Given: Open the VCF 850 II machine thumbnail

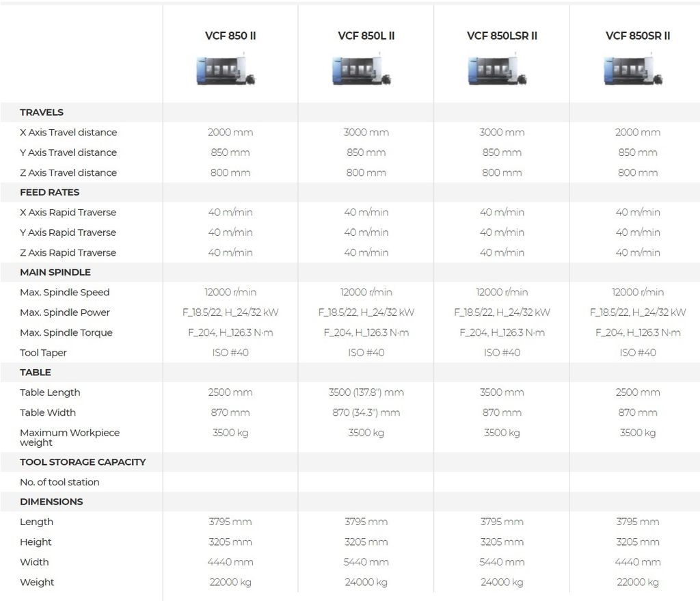Looking at the screenshot, I should click(226, 69).
